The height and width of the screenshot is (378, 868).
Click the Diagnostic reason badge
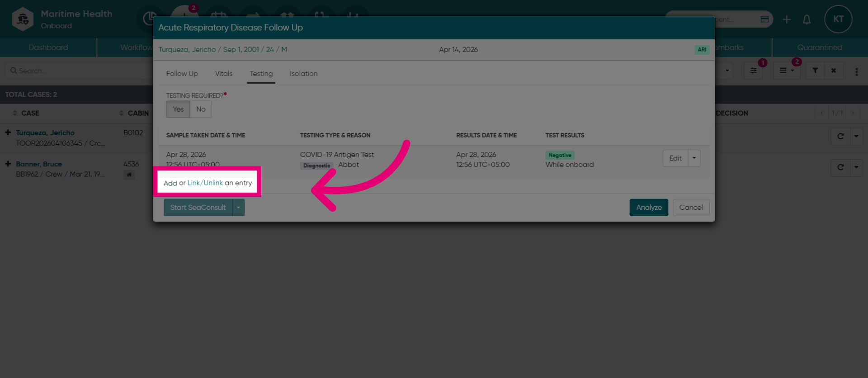316,165
